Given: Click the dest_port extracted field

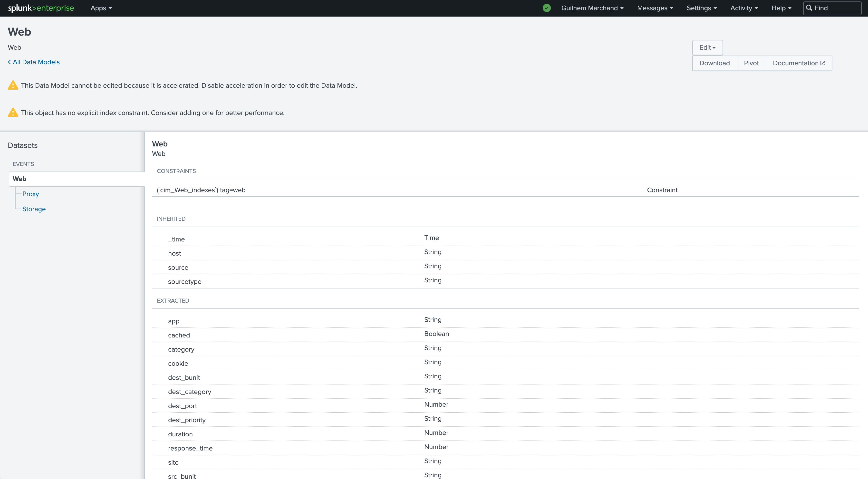Looking at the screenshot, I should 182,406.
